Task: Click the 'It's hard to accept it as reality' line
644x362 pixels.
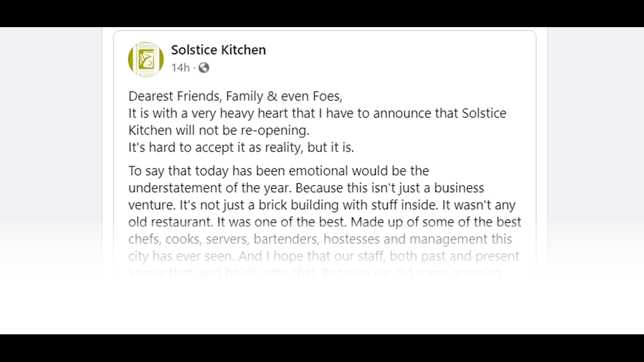Action: tap(241, 147)
